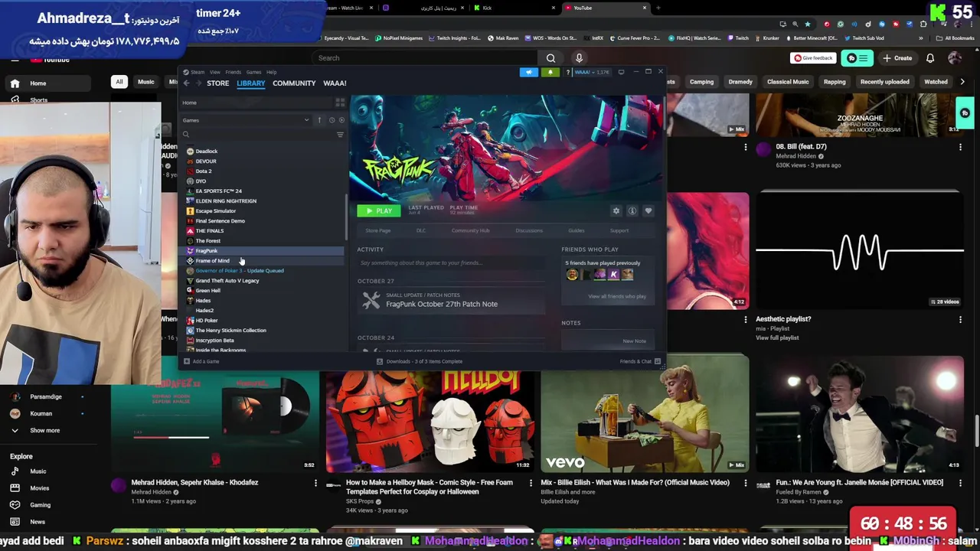Image resolution: width=980 pixels, height=551 pixels.
Task: Open FragPunk Community Hub tab
Action: pyautogui.click(x=470, y=230)
